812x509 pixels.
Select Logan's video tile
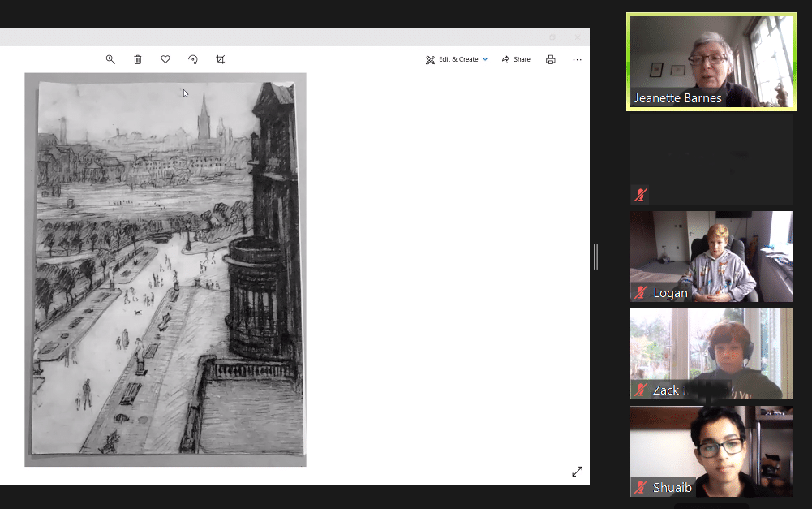[711, 256]
